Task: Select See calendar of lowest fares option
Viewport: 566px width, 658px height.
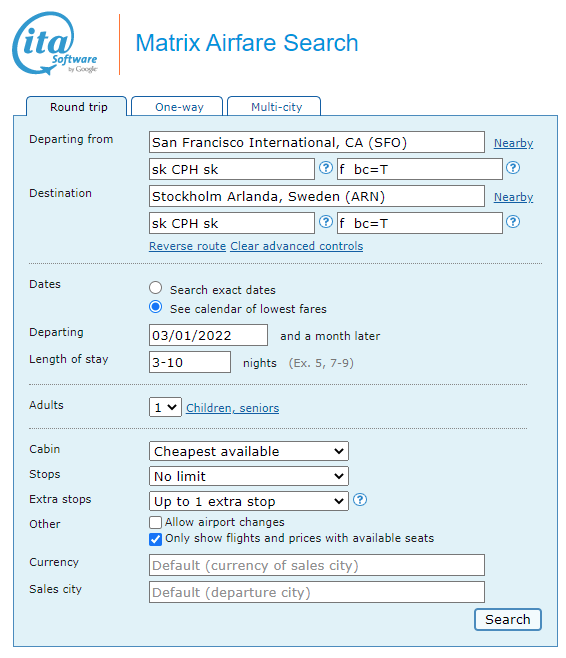Action: pyautogui.click(x=156, y=307)
